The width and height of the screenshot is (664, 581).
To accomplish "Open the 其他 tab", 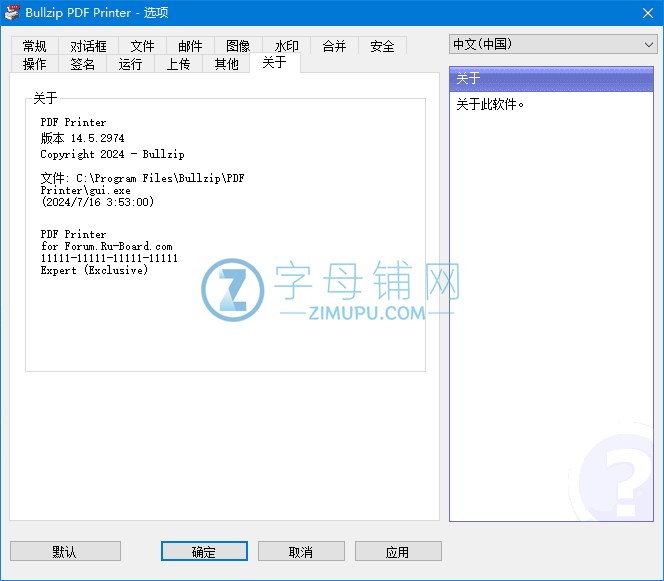I will pyautogui.click(x=226, y=64).
